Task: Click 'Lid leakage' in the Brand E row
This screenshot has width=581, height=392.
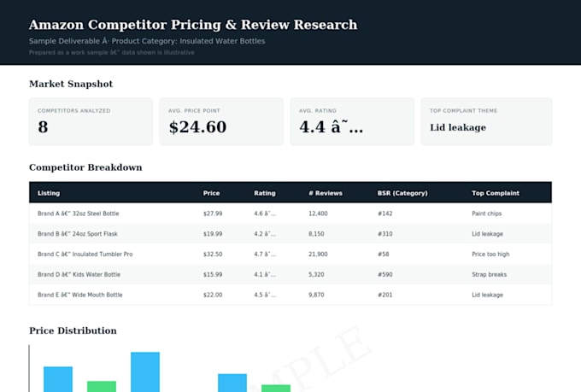Action: click(x=487, y=295)
